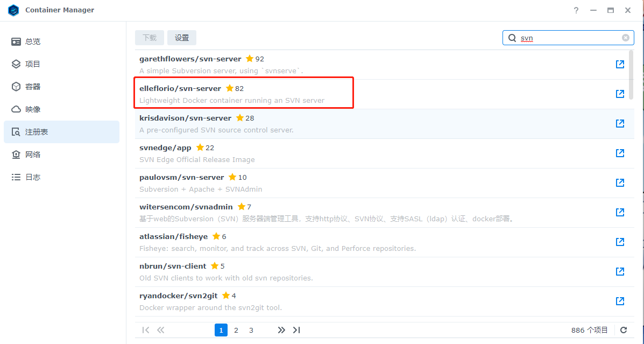The width and height of the screenshot is (644, 344).
Task: Click the Old SVN clients description
Action: (227, 278)
